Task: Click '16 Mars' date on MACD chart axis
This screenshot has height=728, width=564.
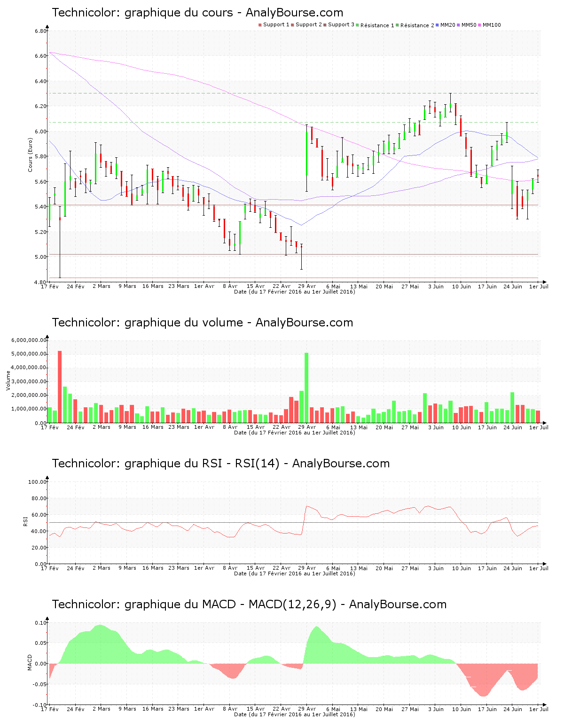Action: (x=153, y=709)
